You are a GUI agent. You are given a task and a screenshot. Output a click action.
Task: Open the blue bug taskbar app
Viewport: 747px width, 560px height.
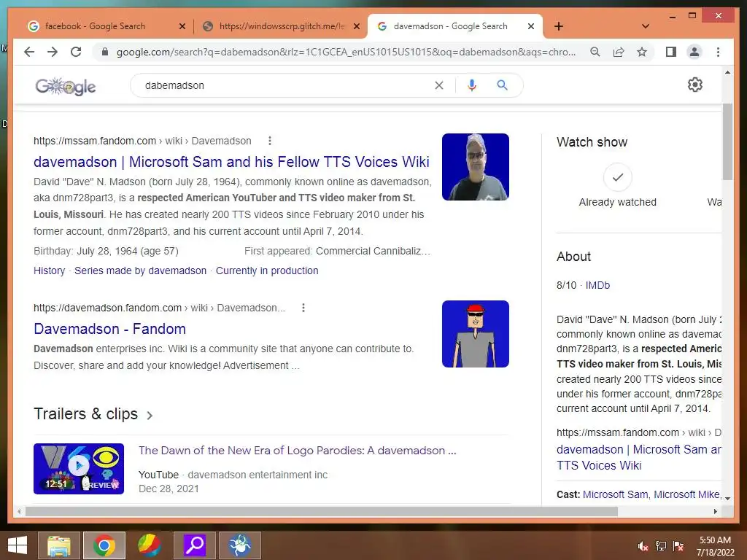[x=239, y=545]
